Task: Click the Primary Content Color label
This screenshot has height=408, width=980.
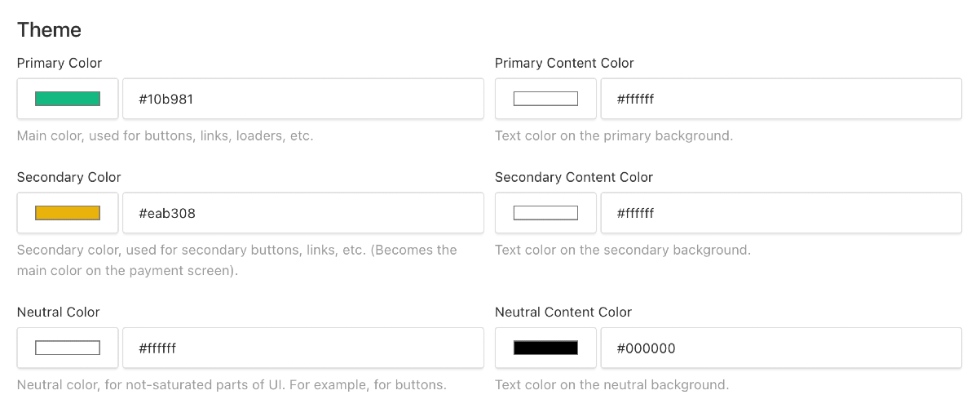Action: [564, 63]
